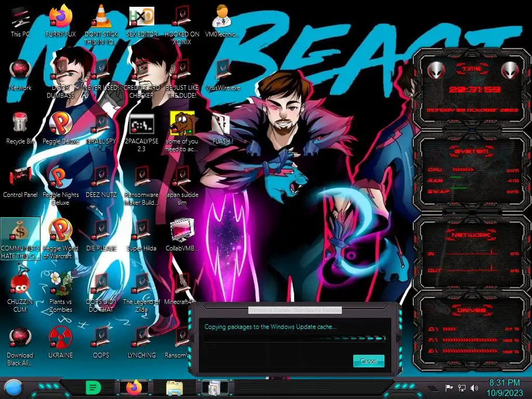Switch to Firefox in the taskbar

134,388
